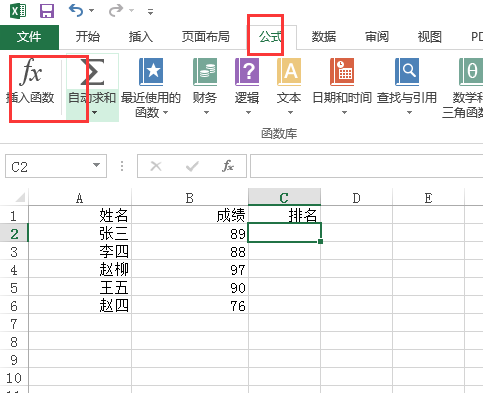
Task: Select column A header
Action: 80,198
